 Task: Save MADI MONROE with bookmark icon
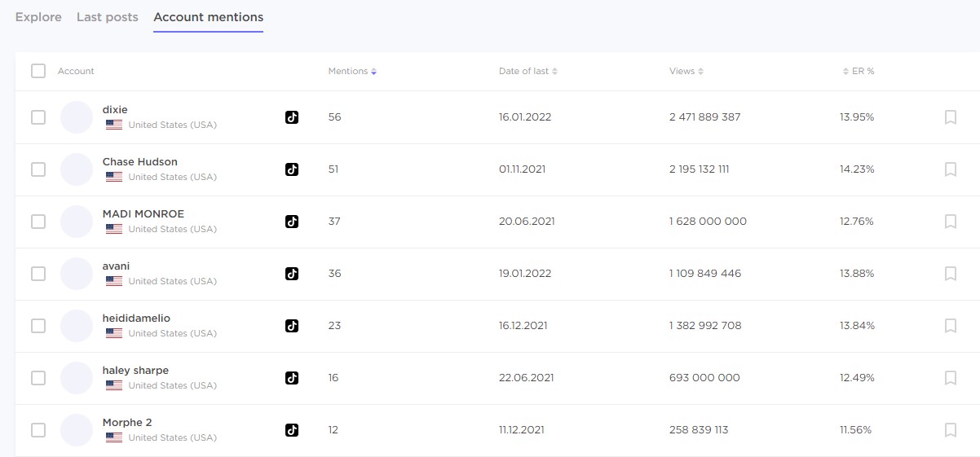[x=950, y=222]
